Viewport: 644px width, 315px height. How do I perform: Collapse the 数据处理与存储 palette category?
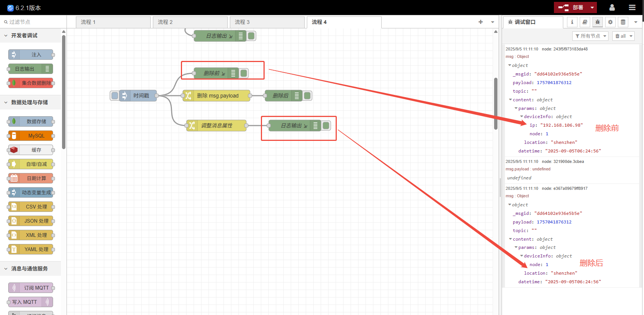tap(6, 102)
